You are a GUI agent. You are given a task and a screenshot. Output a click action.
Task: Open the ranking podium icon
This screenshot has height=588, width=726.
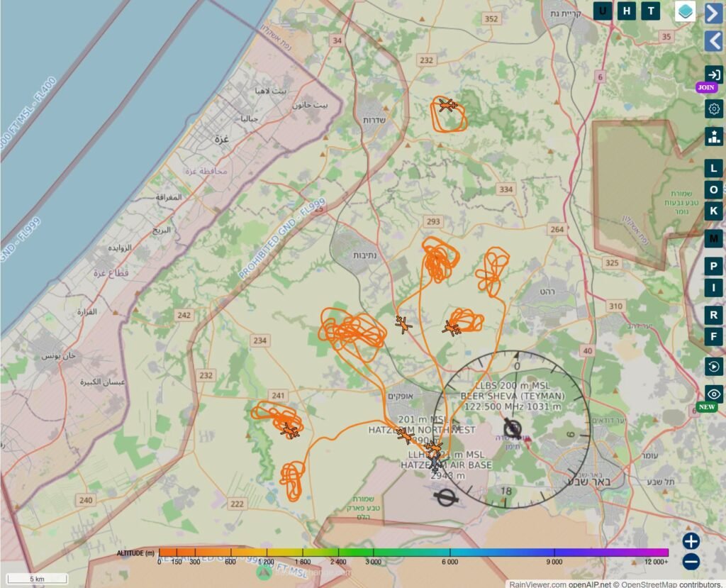pyautogui.click(x=714, y=137)
